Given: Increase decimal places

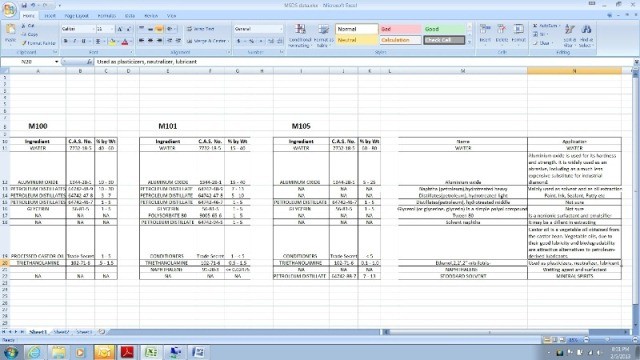Looking at the screenshot, I should point(271,41).
